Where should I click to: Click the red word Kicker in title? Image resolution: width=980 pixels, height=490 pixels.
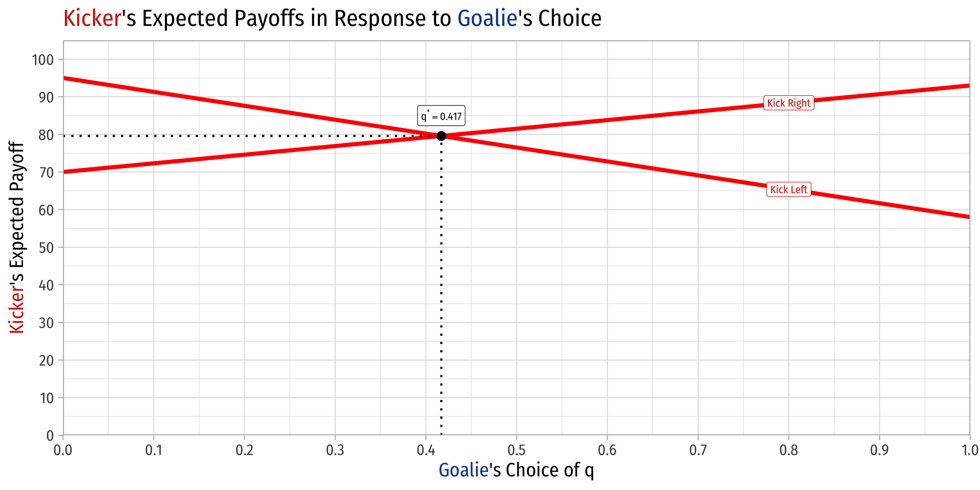pyautogui.click(x=92, y=18)
